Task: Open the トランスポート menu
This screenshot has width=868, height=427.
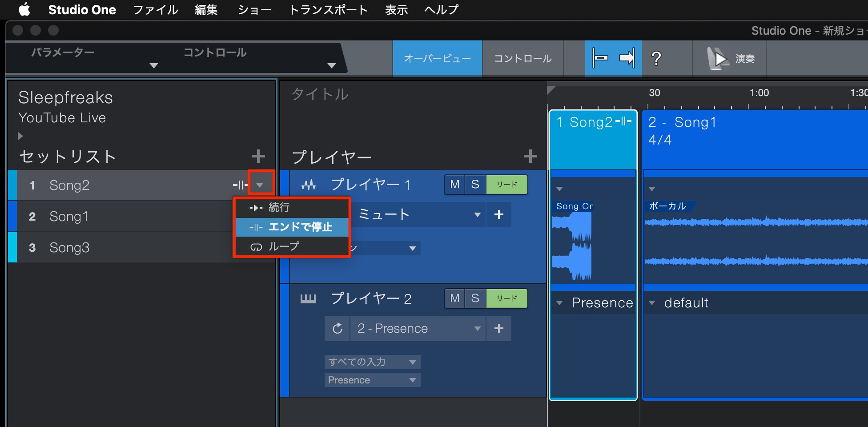Action: (328, 10)
